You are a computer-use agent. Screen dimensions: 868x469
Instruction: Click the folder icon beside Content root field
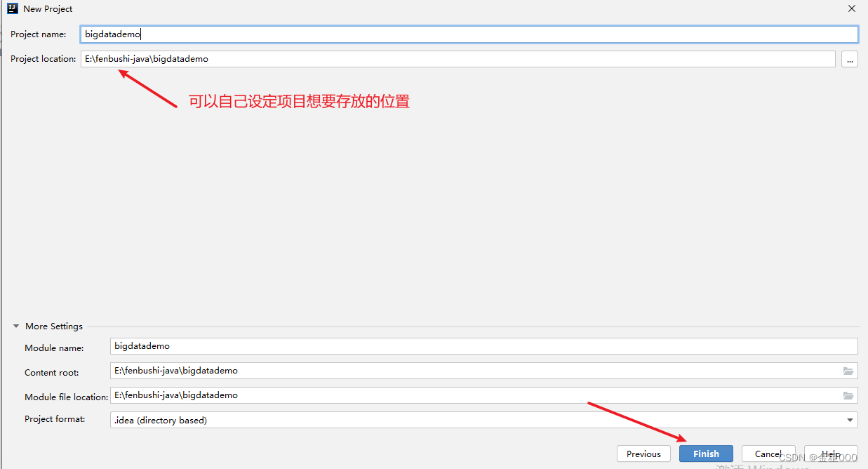coord(848,371)
